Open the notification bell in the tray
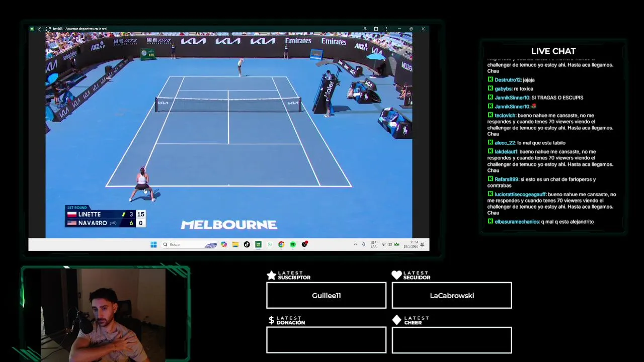The image size is (644, 362). point(422,244)
